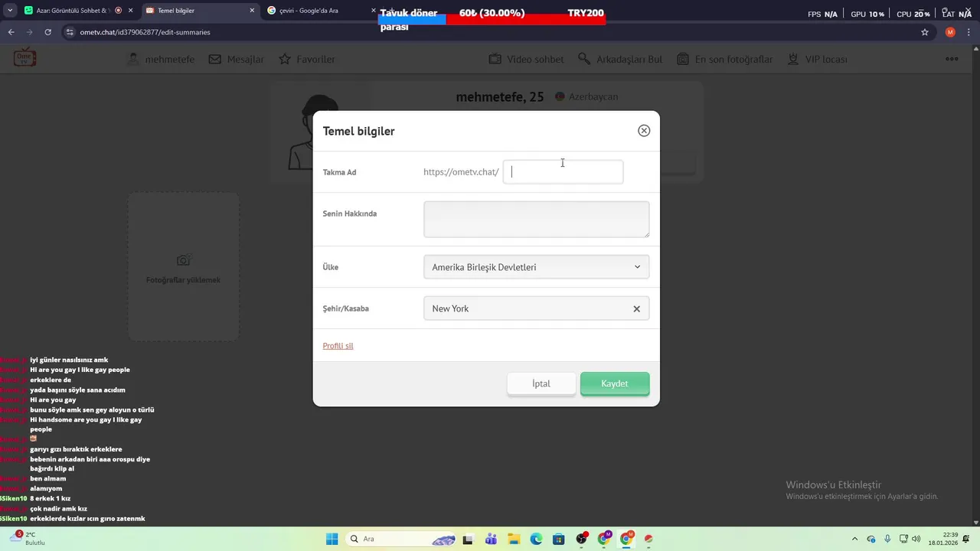
Task: Click the green Kaydet button
Action: [x=615, y=383]
